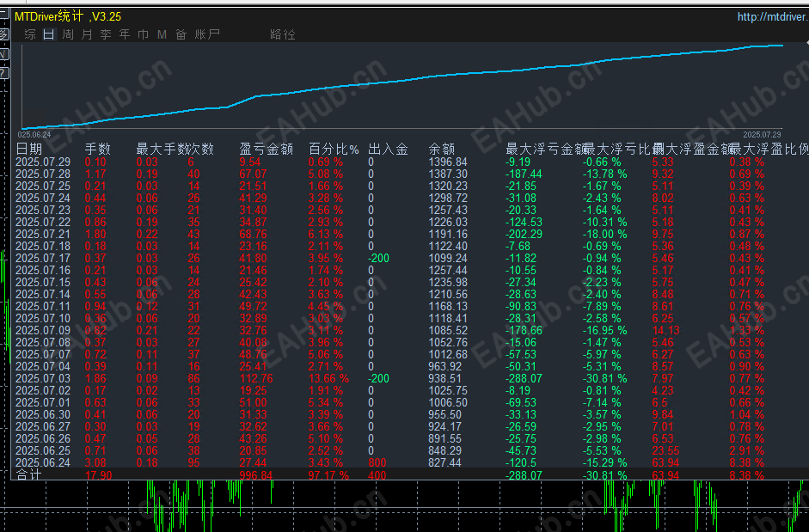Click floating profit 23.55 on 2025.06.25
The image size is (809, 532).
(665, 451)
